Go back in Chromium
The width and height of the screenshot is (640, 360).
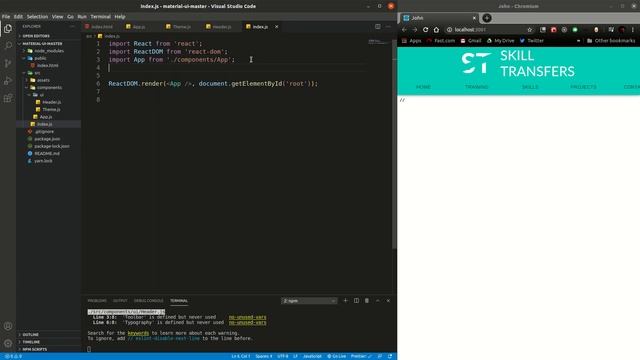[404, 29]
